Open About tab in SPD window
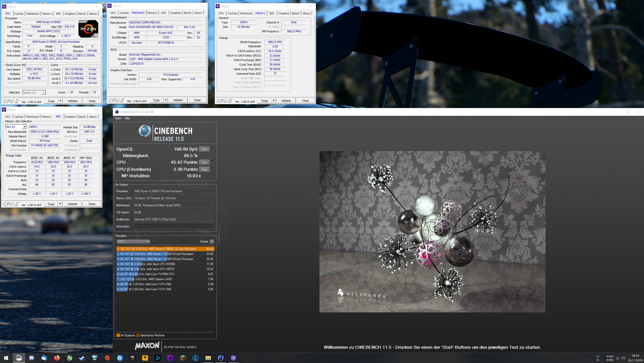The image size is (644, 363). (x=93, y=117)
